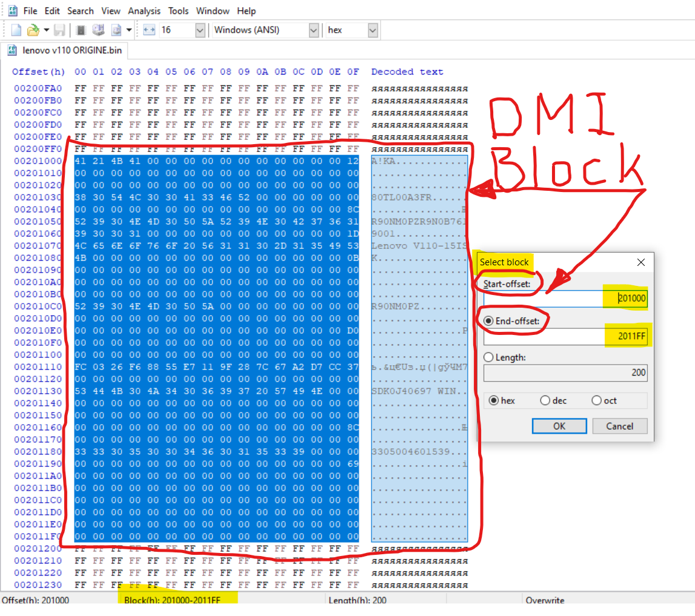Open the Windows (ANSI) charset dropdown
This screenshot has height=616, width=695.
pos(313,30)
